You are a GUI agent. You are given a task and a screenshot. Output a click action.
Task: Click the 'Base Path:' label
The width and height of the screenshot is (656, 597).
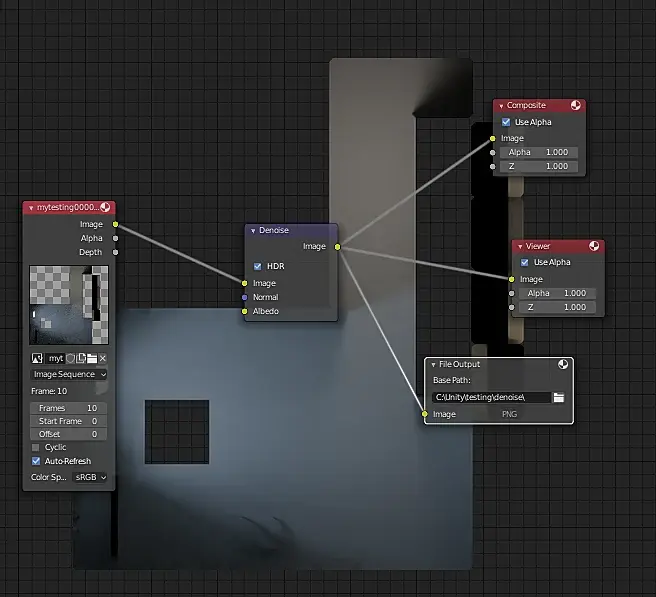452,380
